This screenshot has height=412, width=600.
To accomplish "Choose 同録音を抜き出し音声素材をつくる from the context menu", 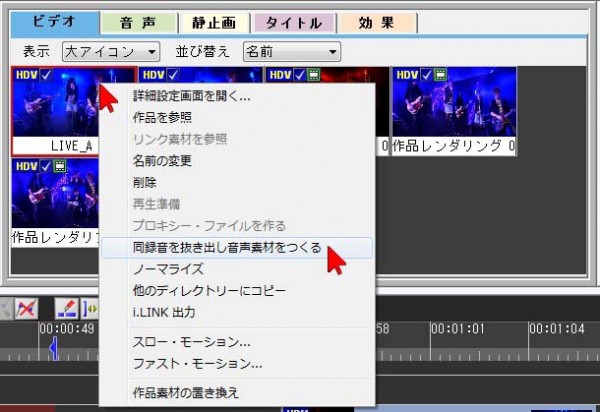I will click(x=227, y=248).
